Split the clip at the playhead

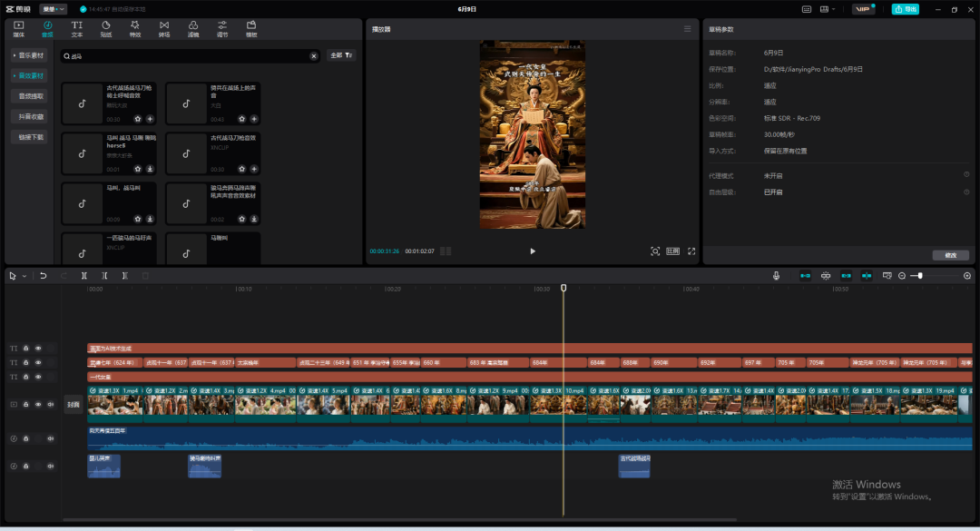click(84, 276)
